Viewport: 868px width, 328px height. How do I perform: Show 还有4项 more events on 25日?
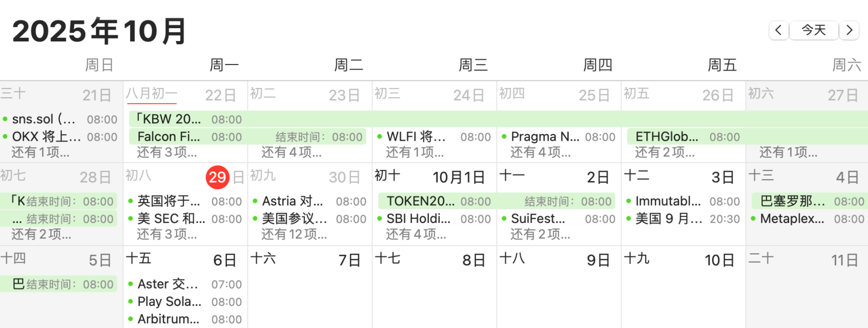(540, 152)
